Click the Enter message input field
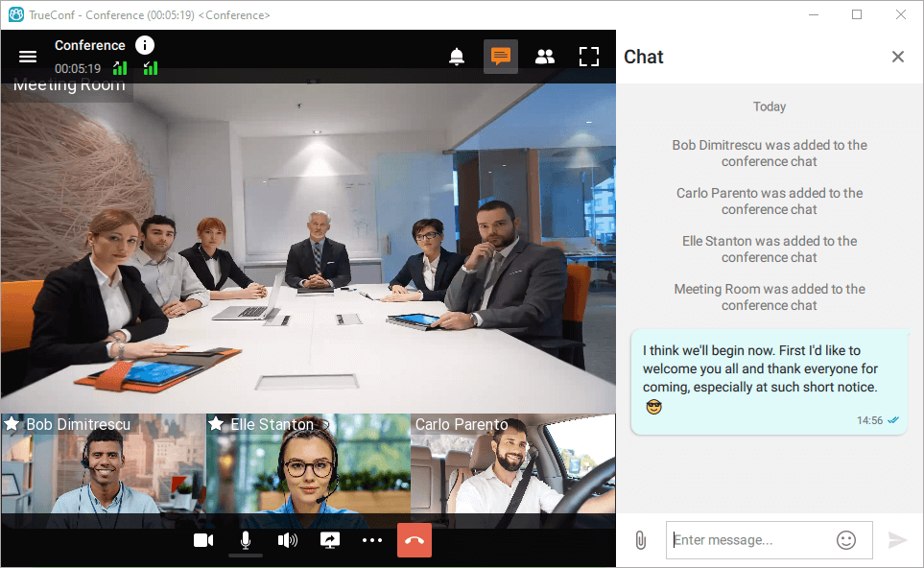This screenshot has height=568, width=924. pyautogui.click(x=748, y=540)
